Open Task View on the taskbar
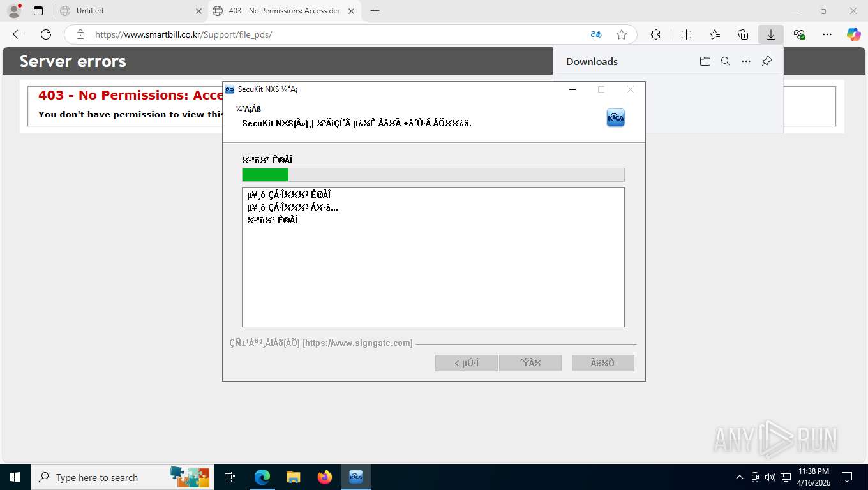Image resolution: width=868 pixels, height=490 pixels. pos(230,477)
